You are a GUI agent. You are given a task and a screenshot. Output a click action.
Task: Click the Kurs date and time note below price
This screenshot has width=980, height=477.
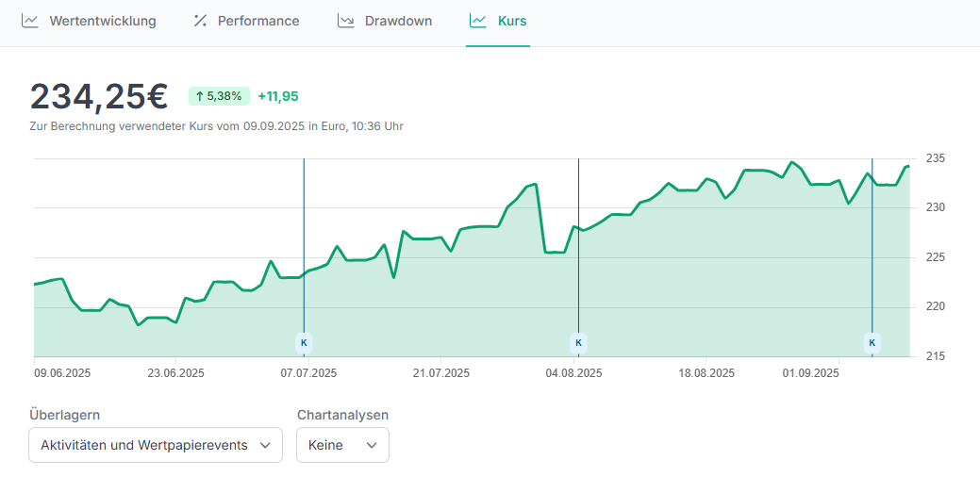[217, 126]
